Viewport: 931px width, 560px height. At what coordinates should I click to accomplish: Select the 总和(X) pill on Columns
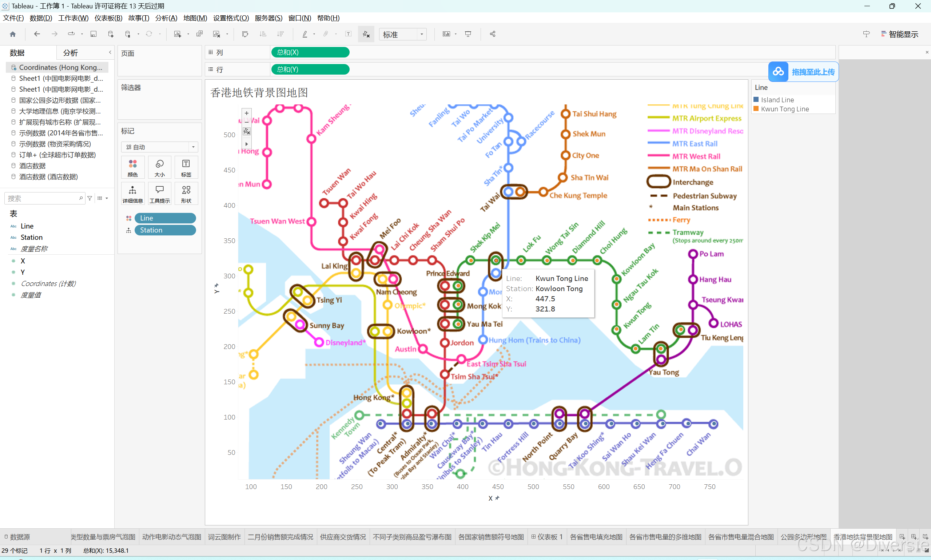(x=310, y=52)
